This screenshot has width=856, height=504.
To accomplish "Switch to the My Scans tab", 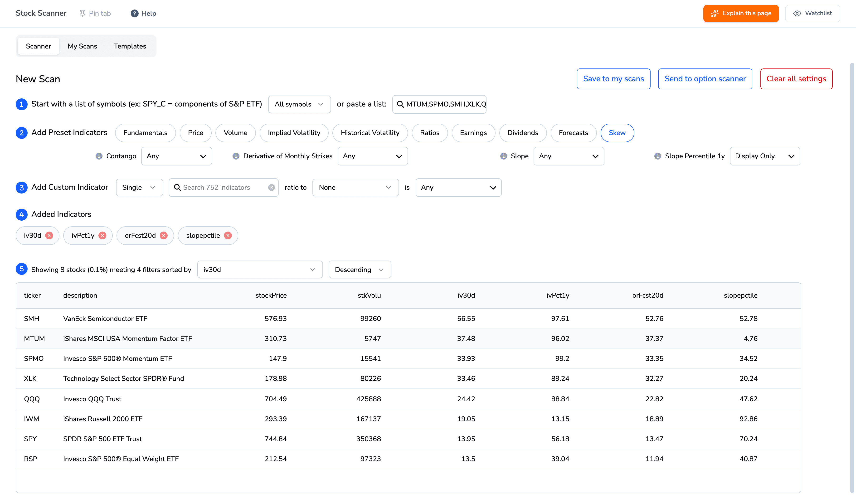I will (82, 46).
